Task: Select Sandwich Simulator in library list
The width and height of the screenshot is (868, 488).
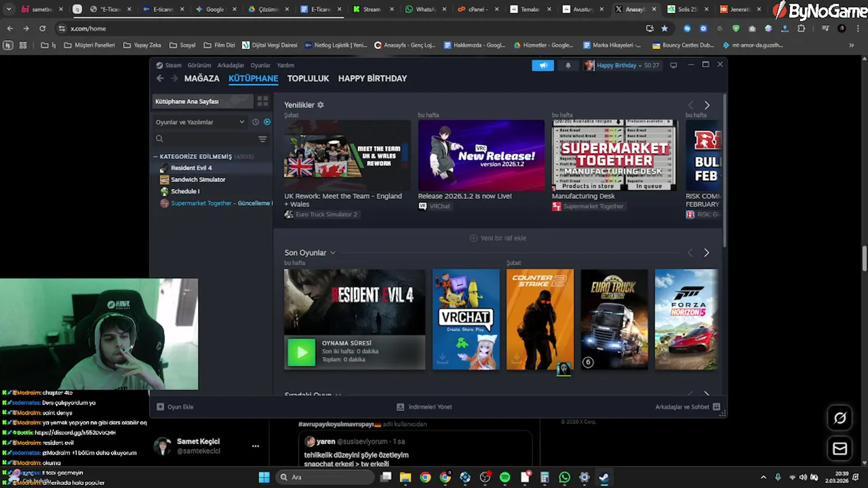Action: (x=198, y=180)
